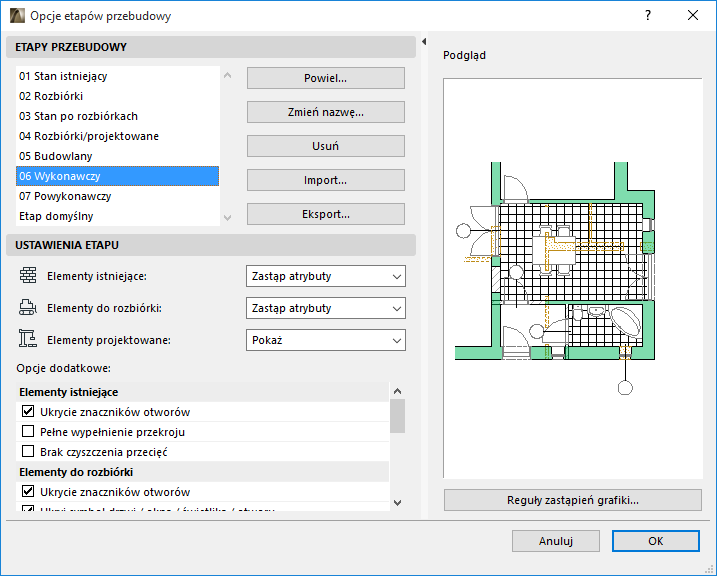Confirm with the OK button
717x576 pixels.
(656, 541)
